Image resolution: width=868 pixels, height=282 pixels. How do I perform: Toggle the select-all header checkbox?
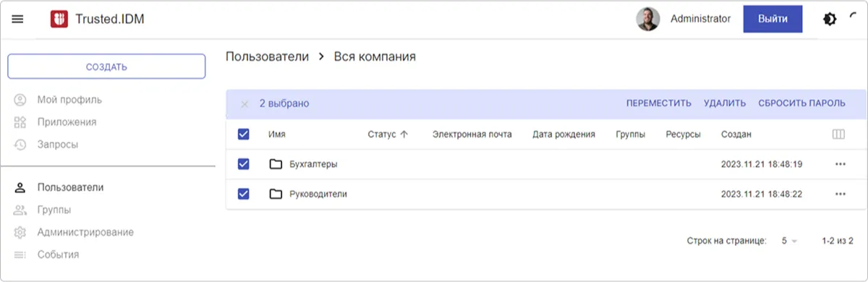pyautogui.click(x=244, y=134)
